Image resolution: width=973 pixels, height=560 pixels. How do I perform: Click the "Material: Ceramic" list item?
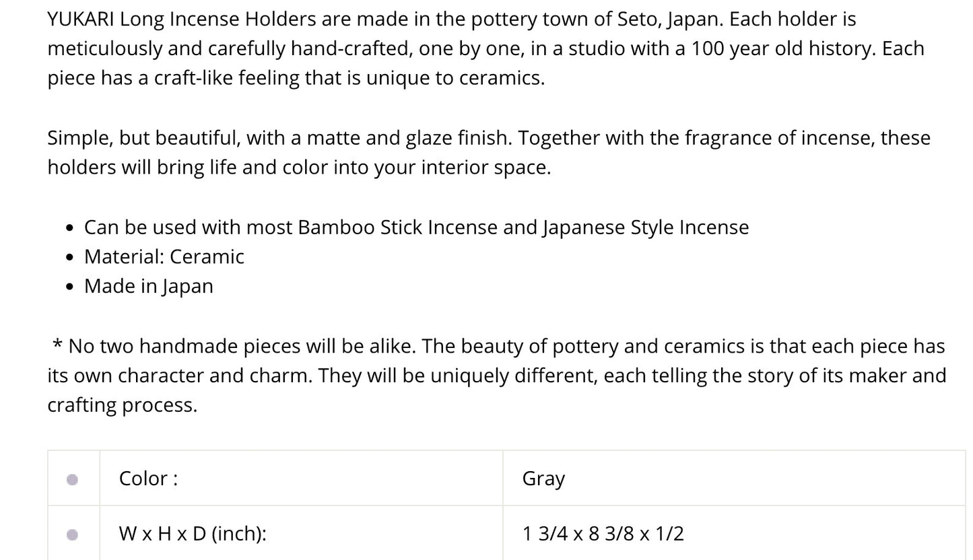[x=164, y=256]
